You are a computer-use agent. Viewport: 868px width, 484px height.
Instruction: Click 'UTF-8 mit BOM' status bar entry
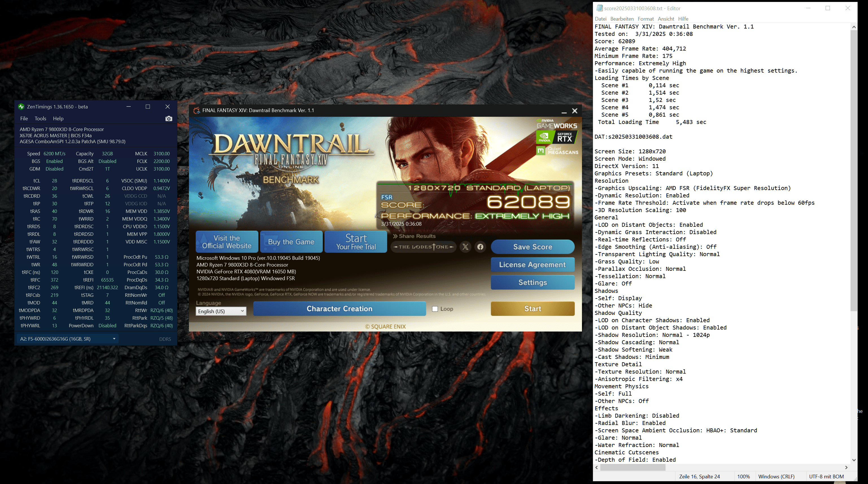[x=826, y=477]
